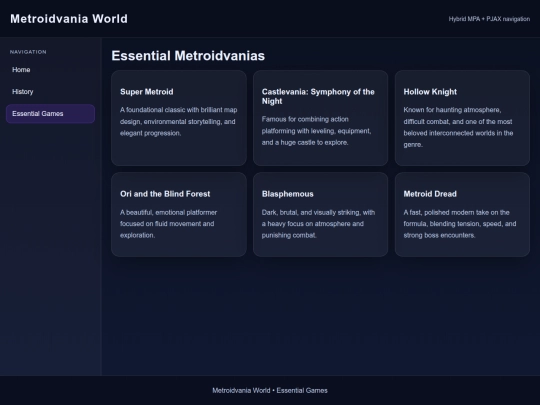Select the Metroid Dread card title

pos(430,194)
